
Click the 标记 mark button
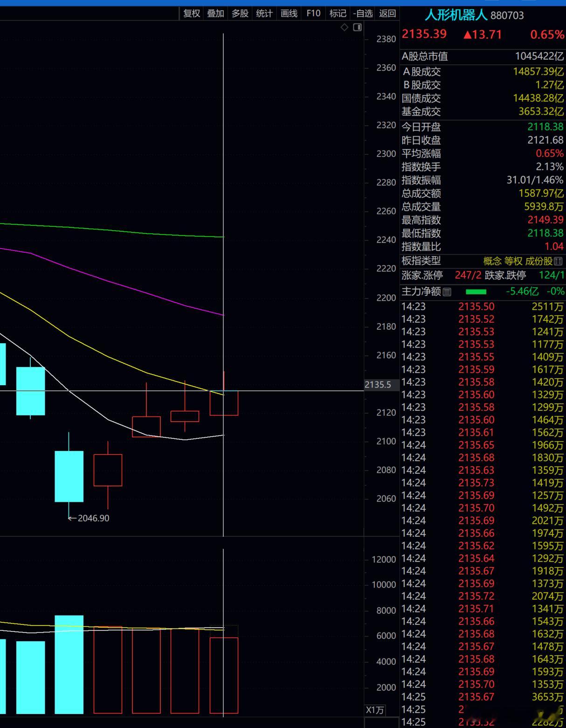tap(338, 14)
